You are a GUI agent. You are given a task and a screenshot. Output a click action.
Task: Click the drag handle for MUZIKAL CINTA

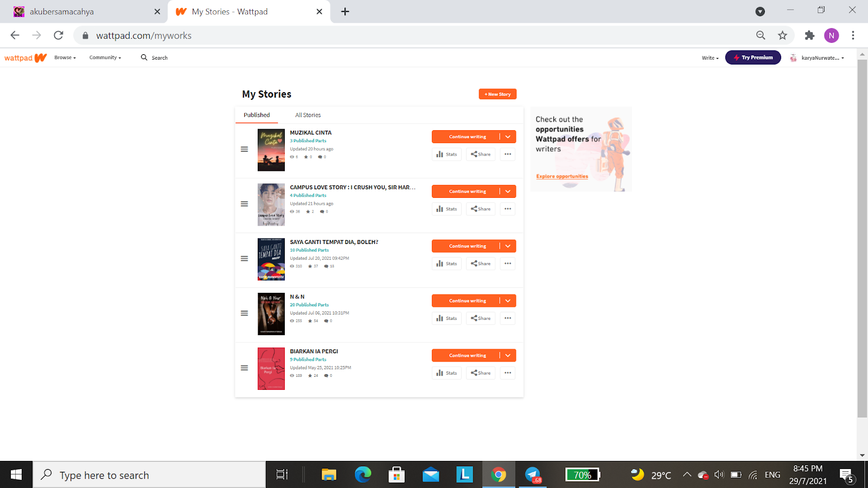point(244,149)
